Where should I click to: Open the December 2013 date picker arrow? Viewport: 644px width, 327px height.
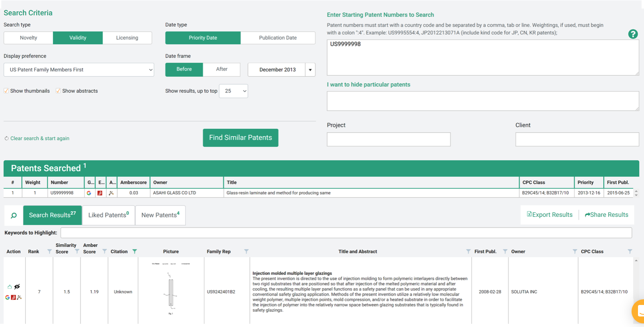coord(310,70)
